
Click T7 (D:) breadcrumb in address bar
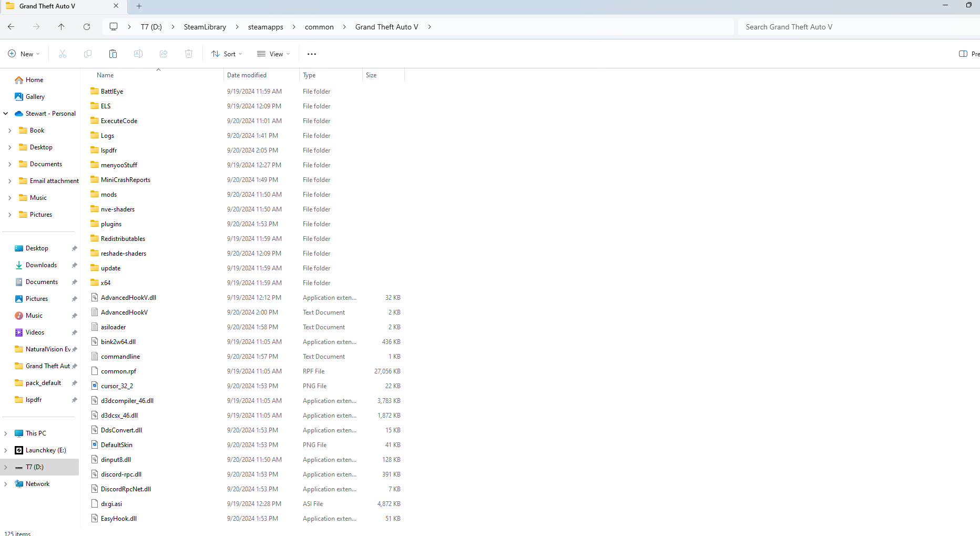point(151,27)
